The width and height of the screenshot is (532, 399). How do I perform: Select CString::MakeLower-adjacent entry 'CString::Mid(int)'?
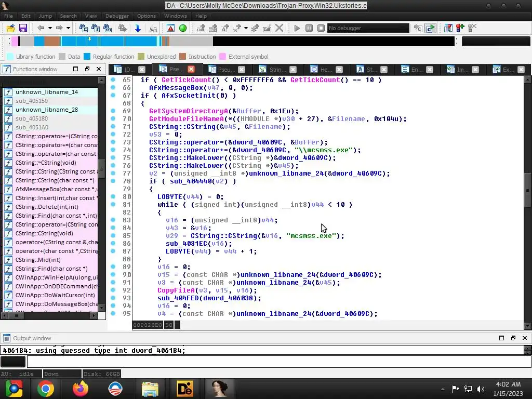point(50,260)
